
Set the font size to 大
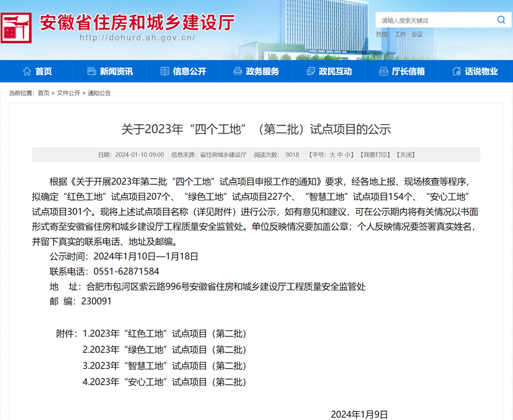[332, 155]
